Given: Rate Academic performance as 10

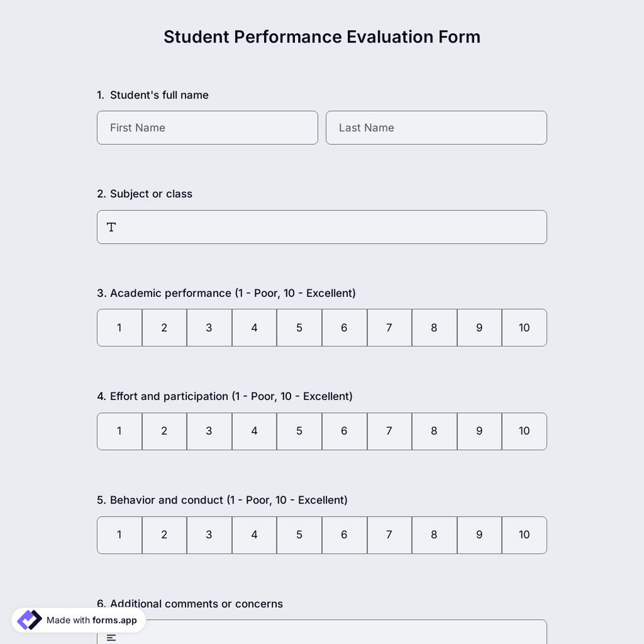Looking at the screenshot, I should pyautogui.click(x=524, y=327).
